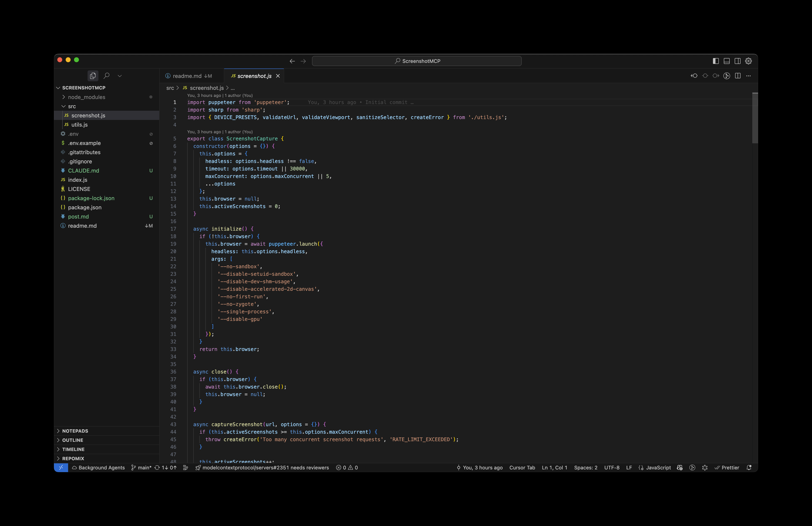Expand the REPOMIX section
812x526 pixels.
(x=107, y=459)
